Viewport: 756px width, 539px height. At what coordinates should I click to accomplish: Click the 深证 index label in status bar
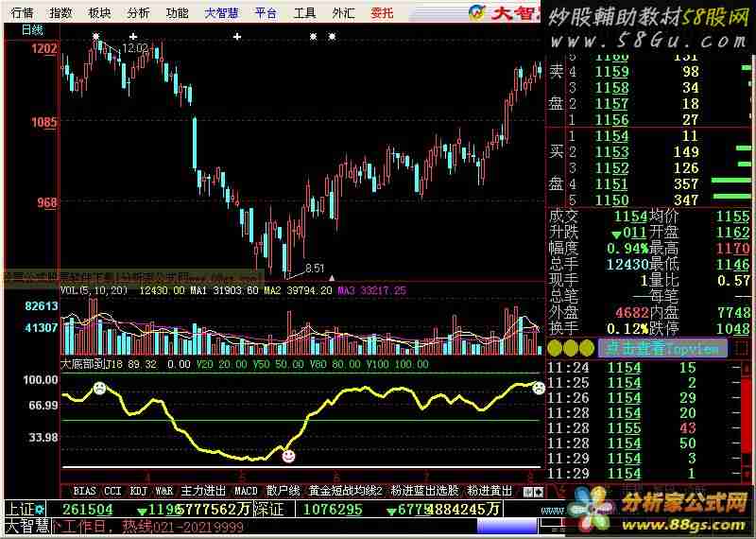tap(267, 509)
